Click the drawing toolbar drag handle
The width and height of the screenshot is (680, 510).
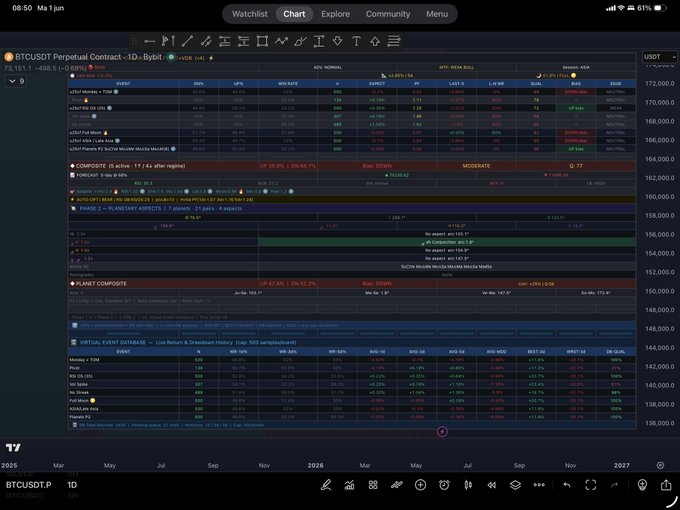[x=134, y=41]
